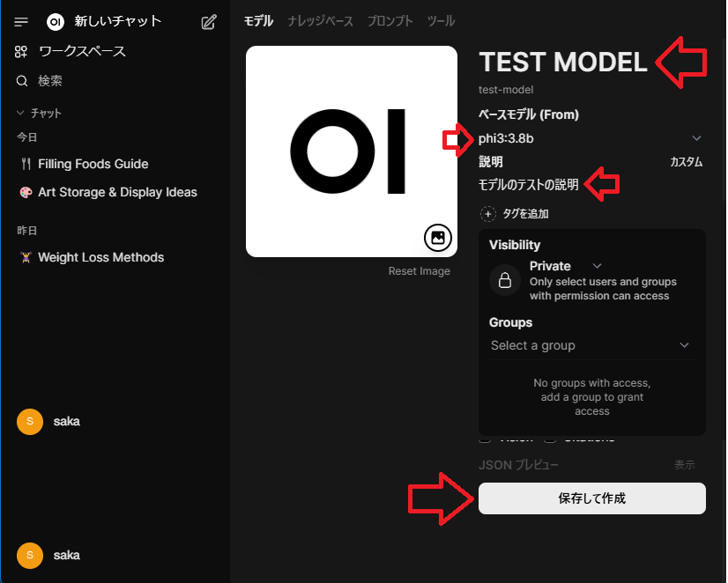Collapse the チャット section chevron
Viewport: 728px width, 583px height.
point(20,113)
